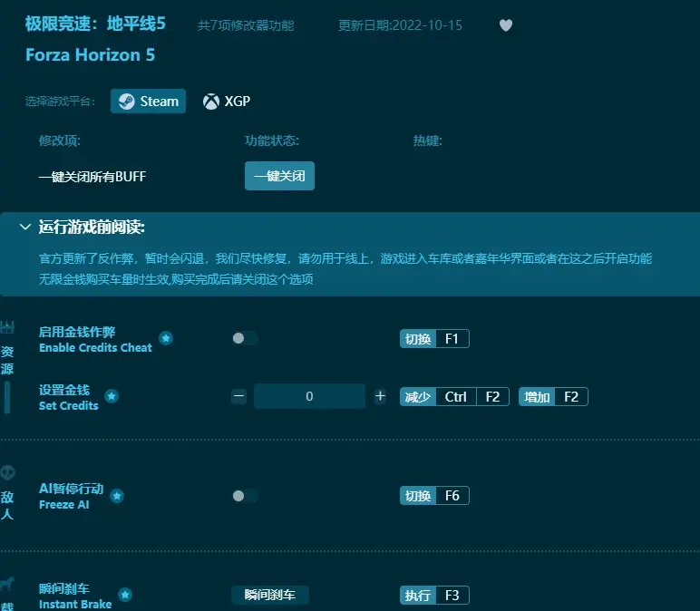Click the Freeze AI label
Image resolution: width=700 pixels, height=611 pixels.
[63, 505]
